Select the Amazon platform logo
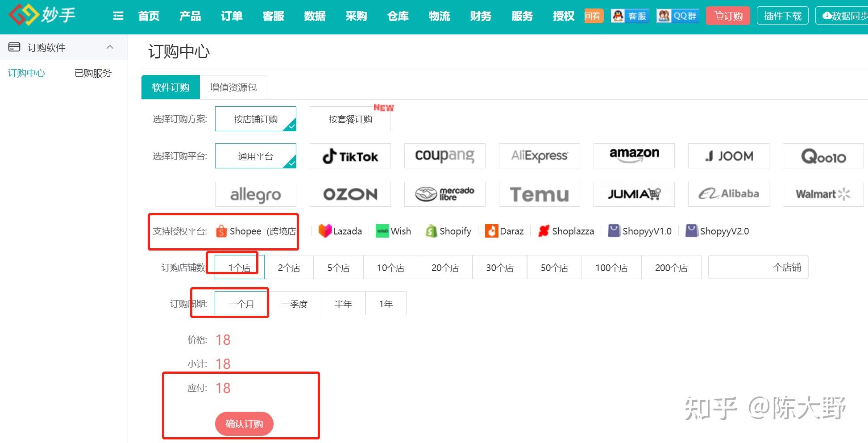This screenshot has height=443, width=868. (634, 155)
